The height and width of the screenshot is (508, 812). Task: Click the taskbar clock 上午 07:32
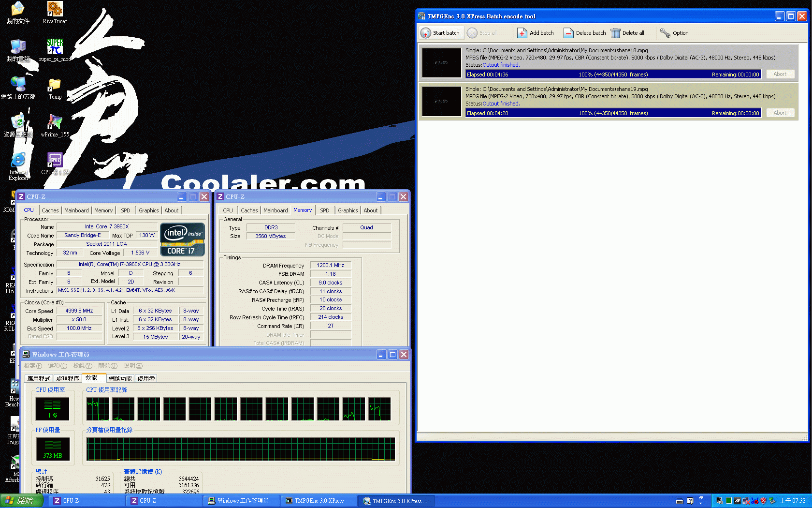[792, 501]
